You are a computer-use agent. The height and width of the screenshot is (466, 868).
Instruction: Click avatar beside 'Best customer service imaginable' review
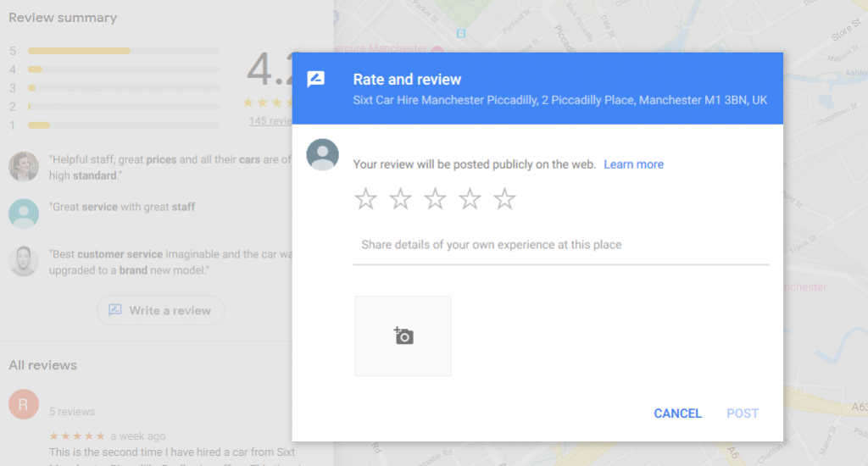point(24,261)
